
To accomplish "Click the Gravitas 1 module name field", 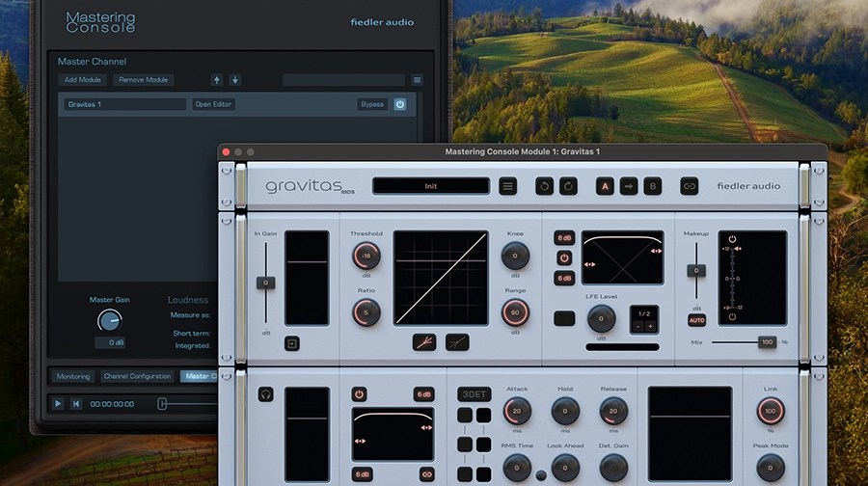I will (124, 104).
